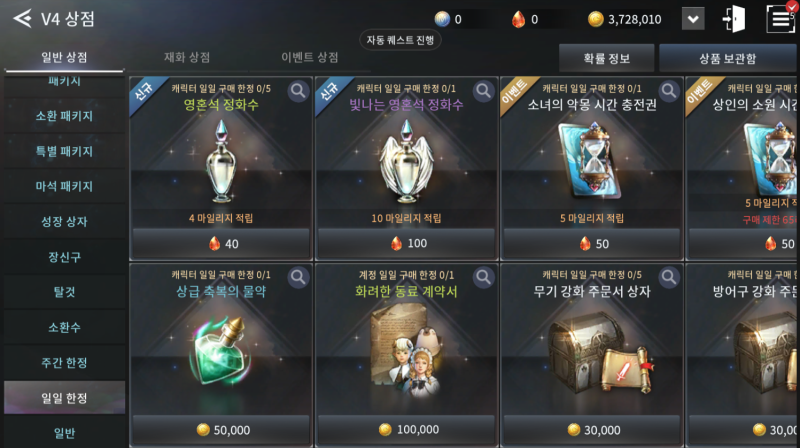This screenshot has height=448, width=800.
Task: Expand the currency dropdown arrow
Action: click(x=693, y=19)
